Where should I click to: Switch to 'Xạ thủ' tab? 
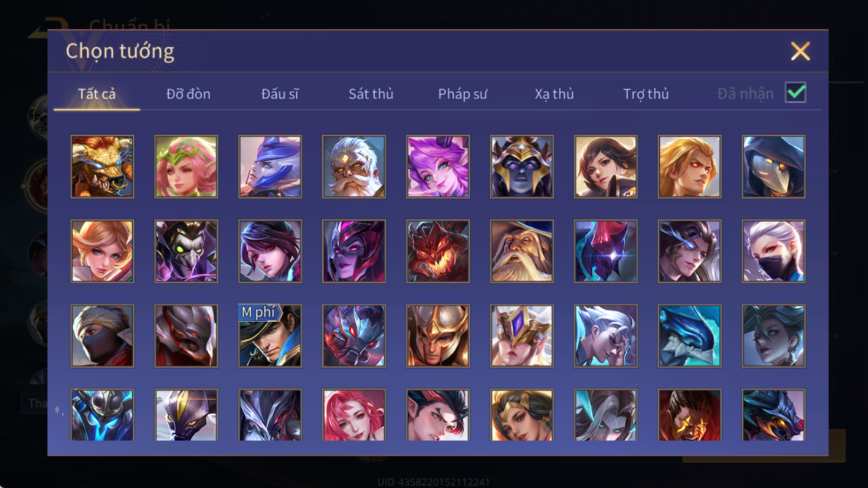pos(554,94)
